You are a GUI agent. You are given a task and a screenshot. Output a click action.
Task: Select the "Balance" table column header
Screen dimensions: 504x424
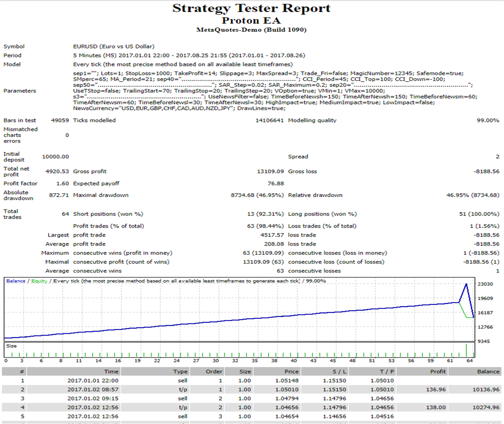[488, 372]
